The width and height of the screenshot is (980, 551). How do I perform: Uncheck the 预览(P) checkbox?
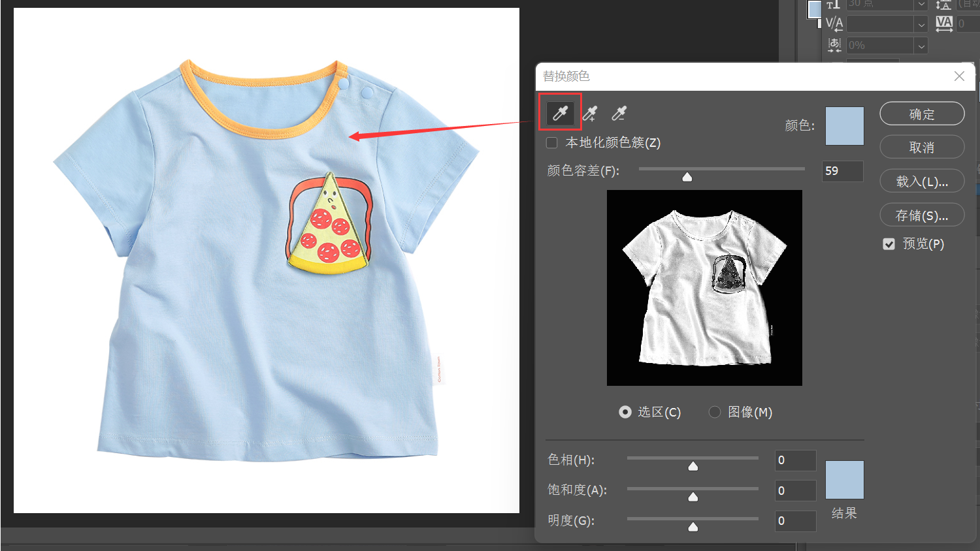coord(889,244)
